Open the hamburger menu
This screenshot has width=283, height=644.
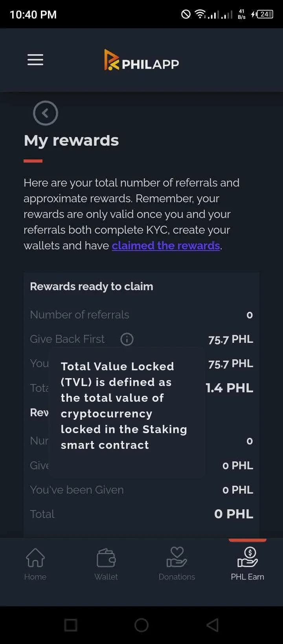click(x=35, y=60)
